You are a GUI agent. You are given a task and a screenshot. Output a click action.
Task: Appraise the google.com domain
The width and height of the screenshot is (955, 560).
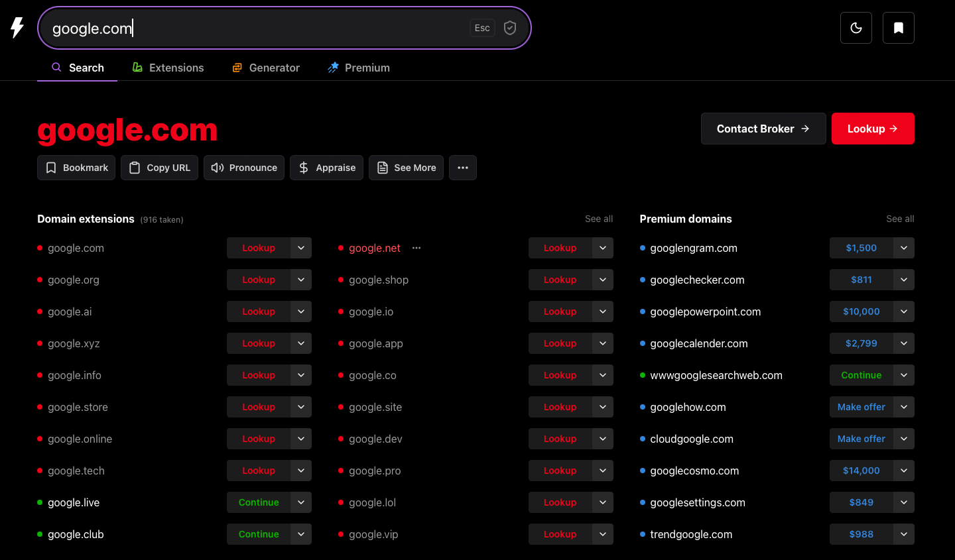[326, 168]
